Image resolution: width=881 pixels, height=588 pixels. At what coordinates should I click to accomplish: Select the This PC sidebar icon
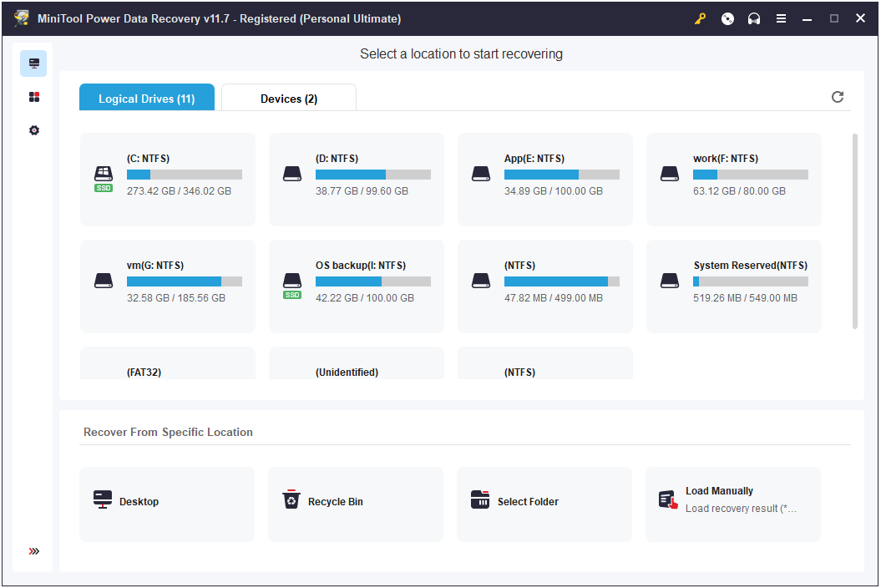click(33, 63)
